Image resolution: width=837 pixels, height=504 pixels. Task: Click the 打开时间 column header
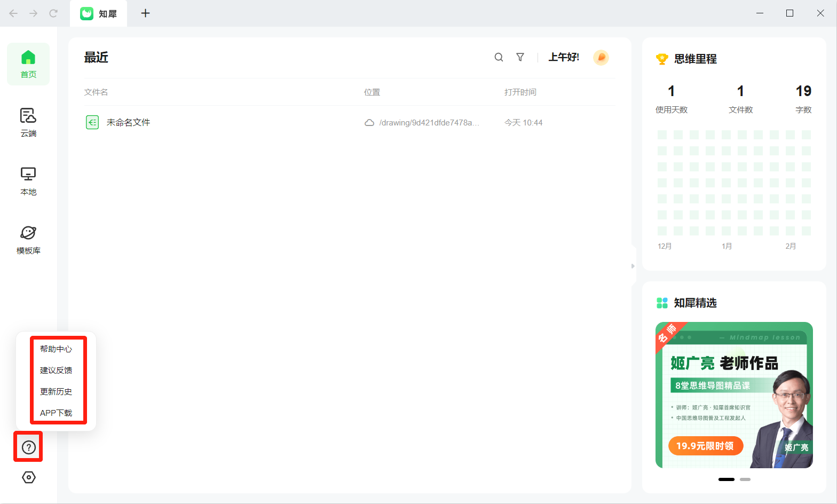(520, 92)
